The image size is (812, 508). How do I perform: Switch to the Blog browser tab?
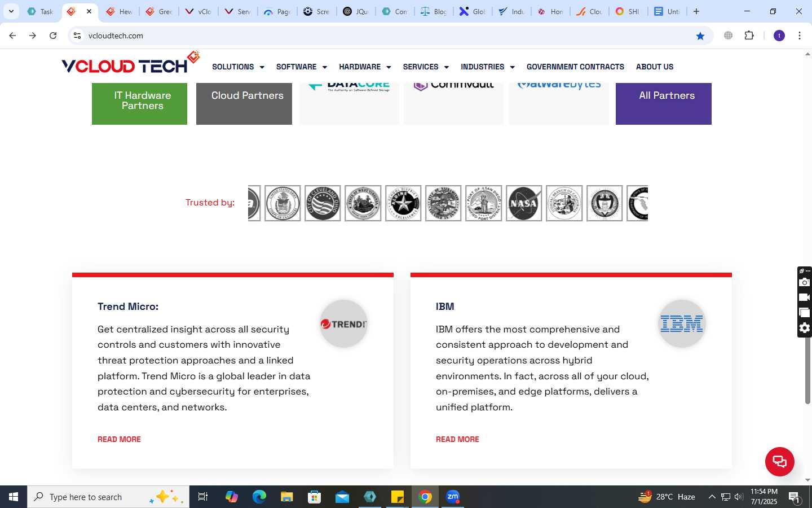434,11
